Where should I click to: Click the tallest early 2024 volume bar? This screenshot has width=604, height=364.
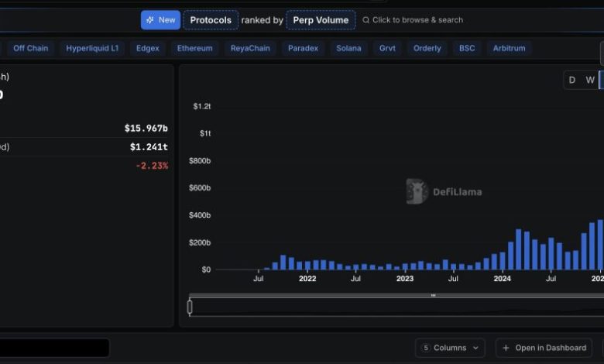pyautogui.click(x=519, y=249)
